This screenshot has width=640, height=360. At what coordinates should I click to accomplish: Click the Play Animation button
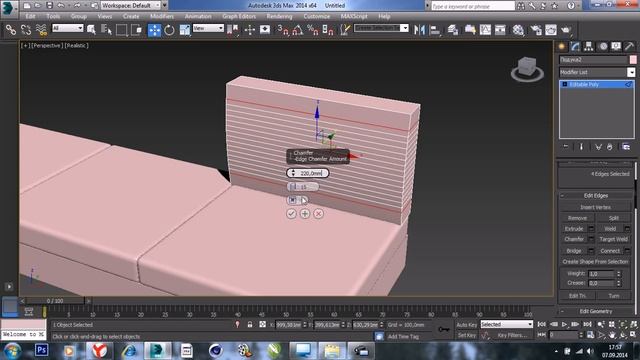pos(564,324)
